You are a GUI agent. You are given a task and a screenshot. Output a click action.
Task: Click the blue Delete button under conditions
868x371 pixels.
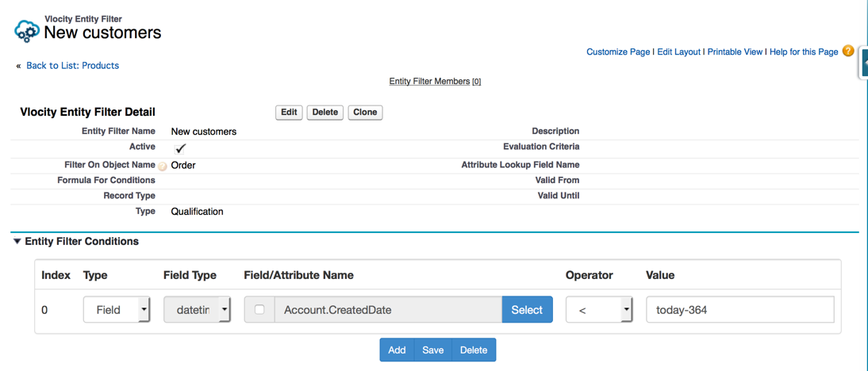[474, 350]
